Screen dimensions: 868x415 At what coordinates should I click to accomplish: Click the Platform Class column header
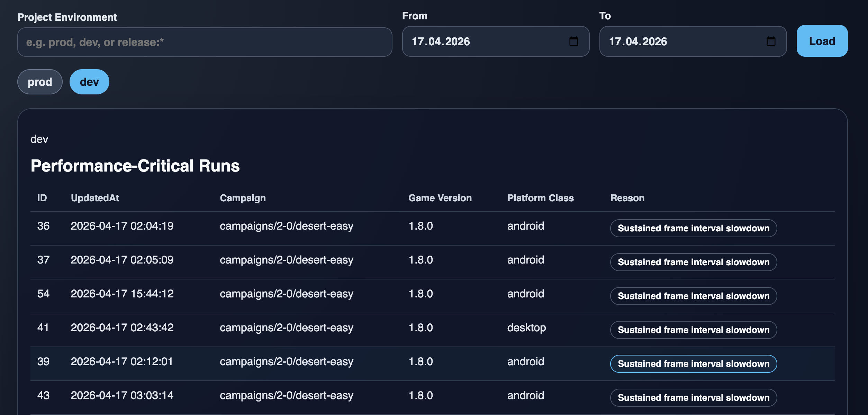point(540,198)
